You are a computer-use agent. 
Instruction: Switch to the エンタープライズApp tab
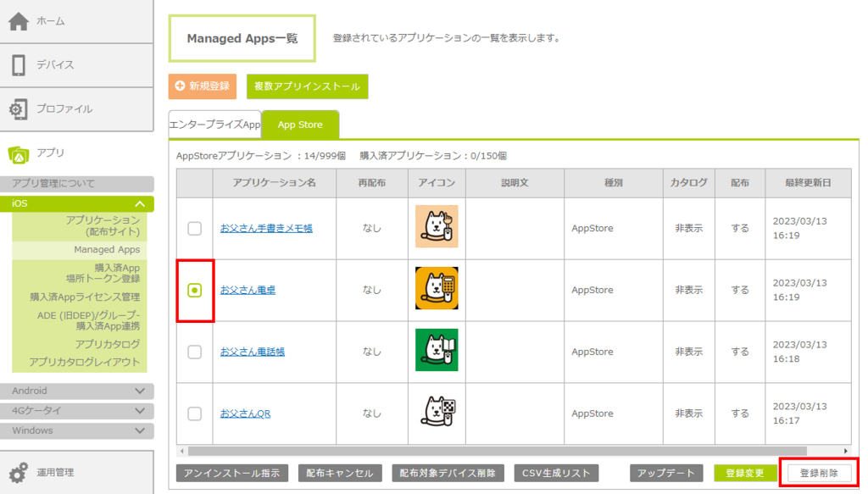click(x=214, y=125)
